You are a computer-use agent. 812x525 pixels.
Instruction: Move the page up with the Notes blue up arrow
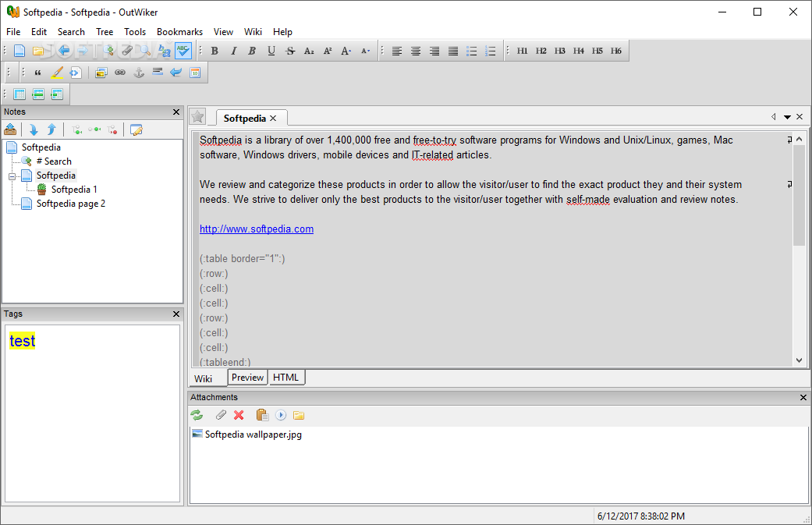(x=51, y=129)
